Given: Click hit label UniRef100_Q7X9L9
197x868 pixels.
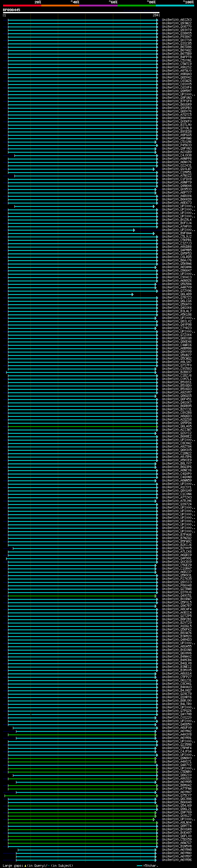Looking at the screenshot, I should 177,128.
